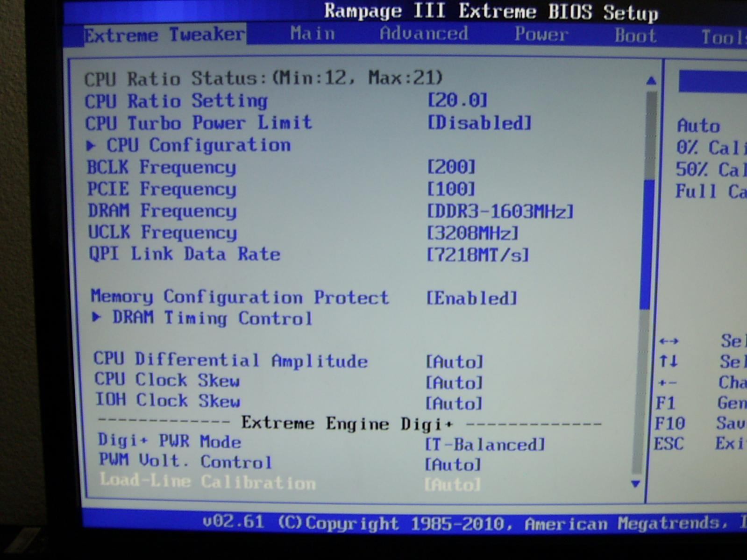Select the CPU Turbo Power Limit label
Screen dimensions: 747x560
click(199, 123)
